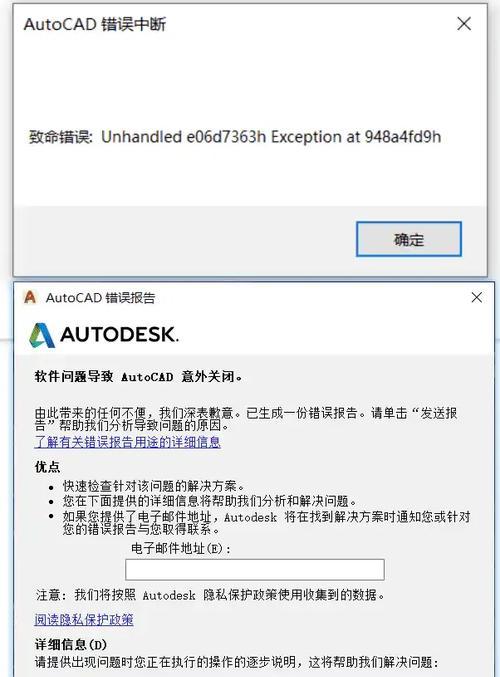The height and width of the screenshot is (677, 500).
Task: Click the 您在下面提供的详细信息 bullet line
Action: pyautogui.click(x=210, y=501)
